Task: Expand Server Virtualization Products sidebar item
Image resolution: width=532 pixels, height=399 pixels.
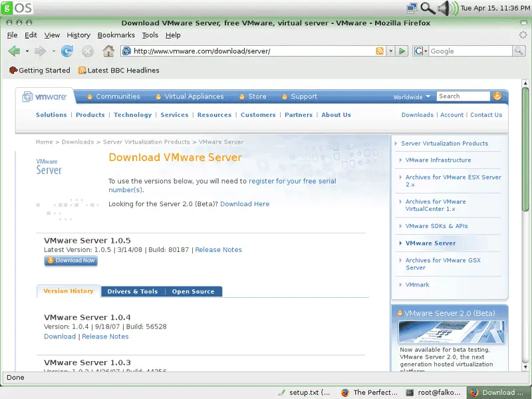Action: pos(444,144)
